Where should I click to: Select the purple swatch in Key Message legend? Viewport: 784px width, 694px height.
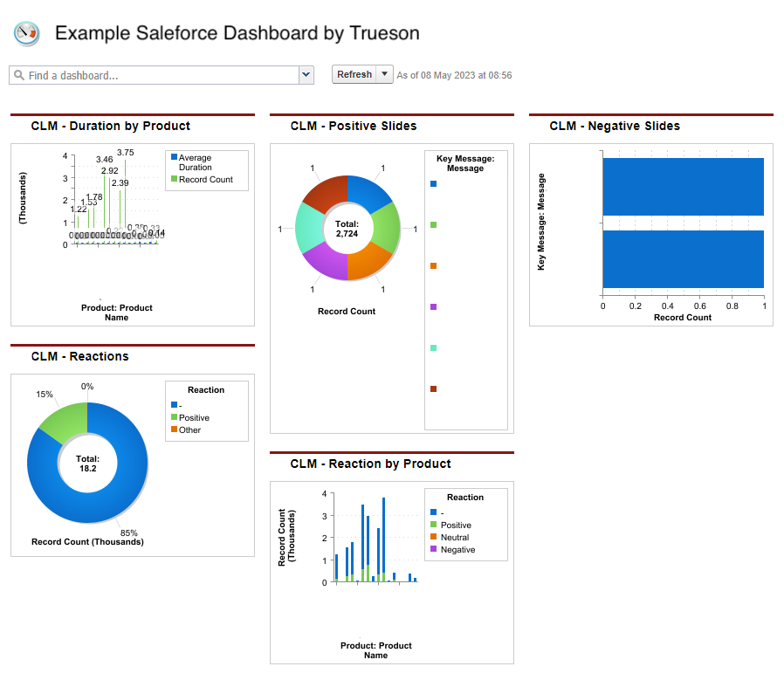coord(434,307)
